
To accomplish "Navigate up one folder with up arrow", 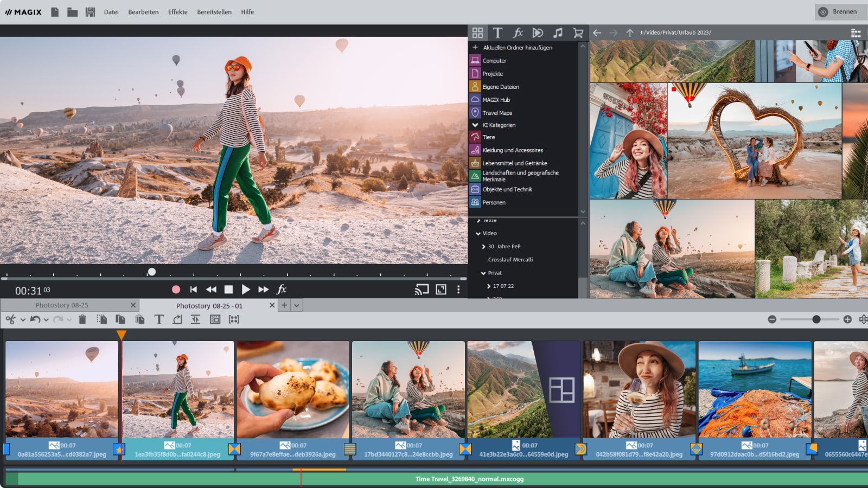I will click(x=629, y=33).
